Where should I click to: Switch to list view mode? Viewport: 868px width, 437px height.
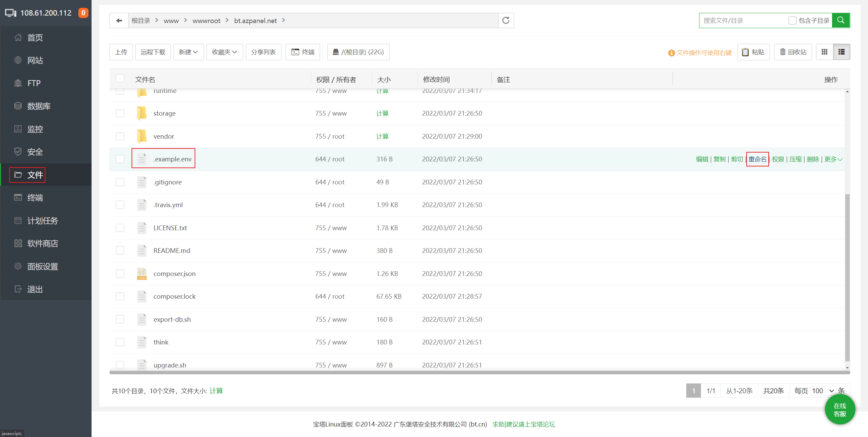point(842,52)
